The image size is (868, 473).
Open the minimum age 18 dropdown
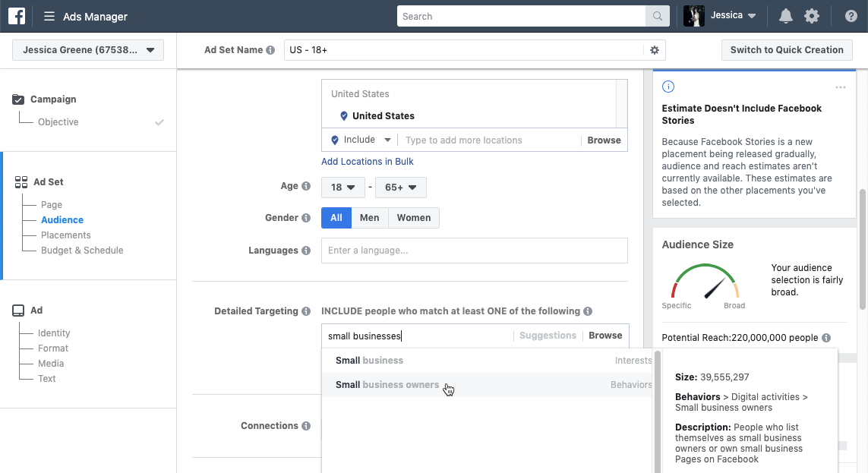coord(342,187)
